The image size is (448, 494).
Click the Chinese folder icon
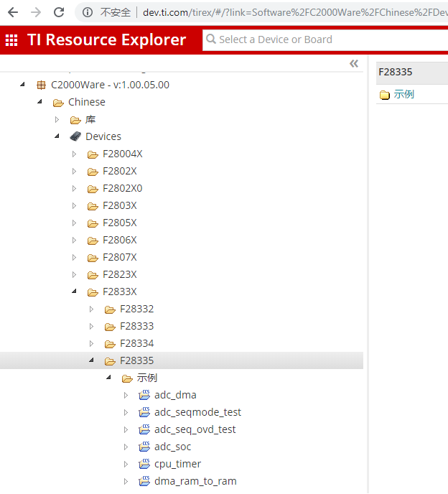(x=58, y=103)
